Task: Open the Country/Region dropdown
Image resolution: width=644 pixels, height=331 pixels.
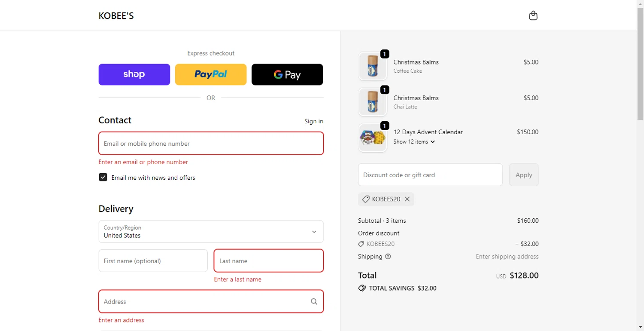Action: coord(211,231)
